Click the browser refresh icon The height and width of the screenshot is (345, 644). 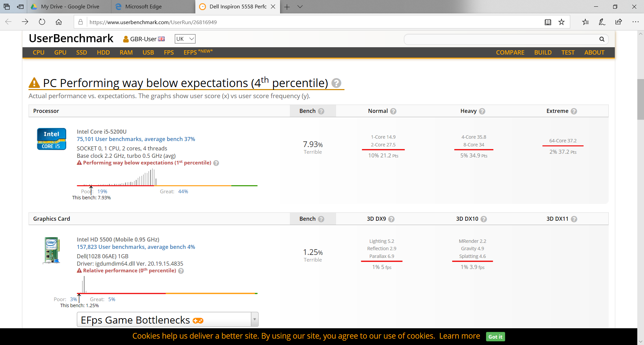(42, 22)
